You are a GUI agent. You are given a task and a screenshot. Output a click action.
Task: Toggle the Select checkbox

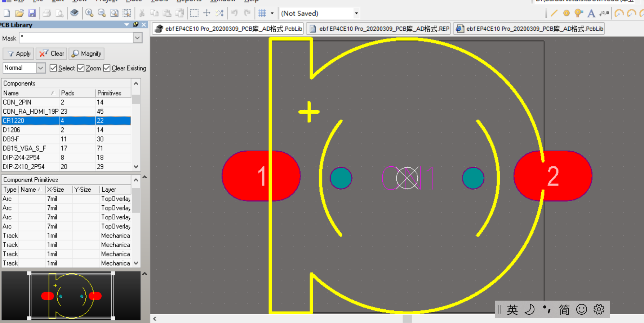[53, 68]
